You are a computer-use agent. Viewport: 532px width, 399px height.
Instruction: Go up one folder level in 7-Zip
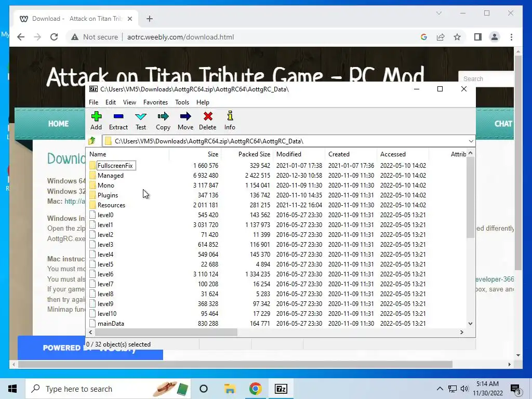coord(92,141)
